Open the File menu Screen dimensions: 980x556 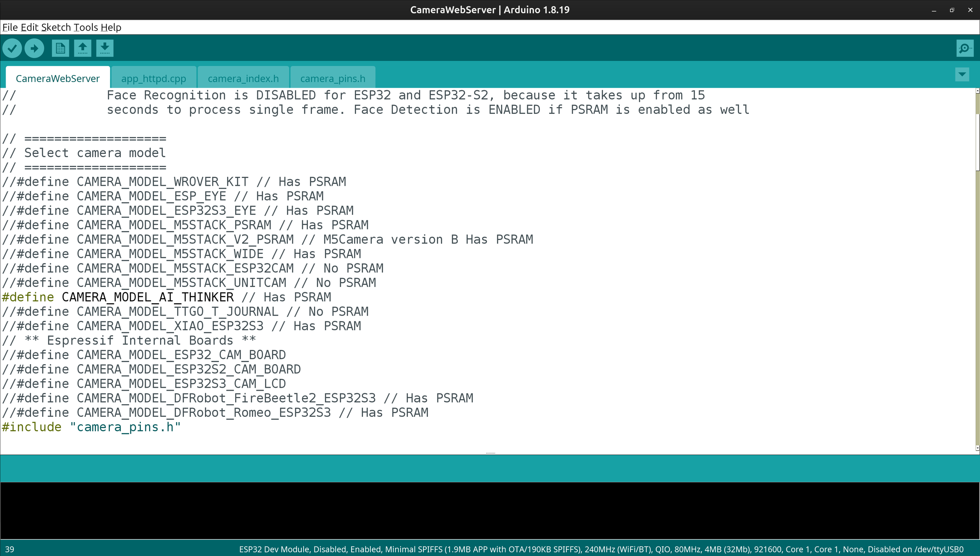point(10,27)
